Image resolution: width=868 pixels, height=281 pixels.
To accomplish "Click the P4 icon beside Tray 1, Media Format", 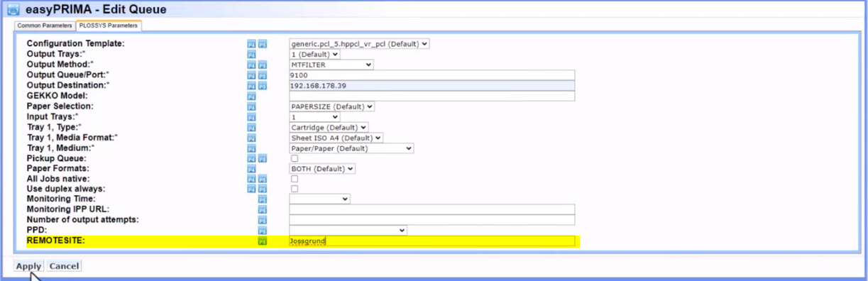I will point(251,138).
